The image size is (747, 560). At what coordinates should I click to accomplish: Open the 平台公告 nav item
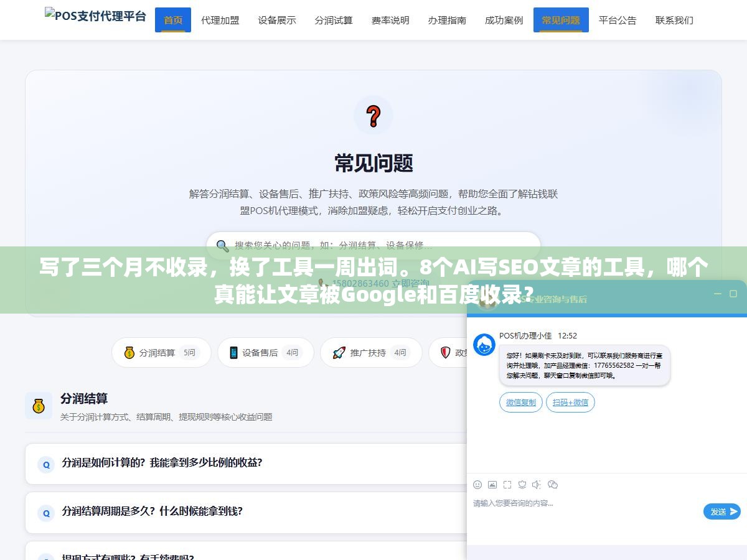(x=618, y=20)
